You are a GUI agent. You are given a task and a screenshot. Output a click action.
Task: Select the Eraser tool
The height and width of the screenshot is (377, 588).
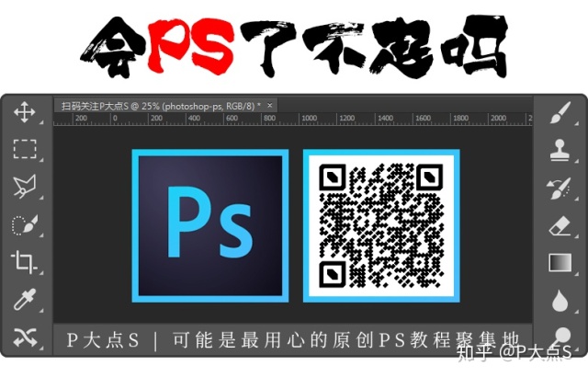[560, 226]
